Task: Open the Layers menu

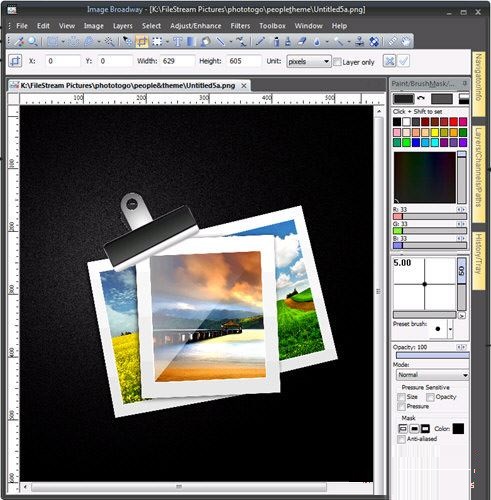Action: click(122, 26)
